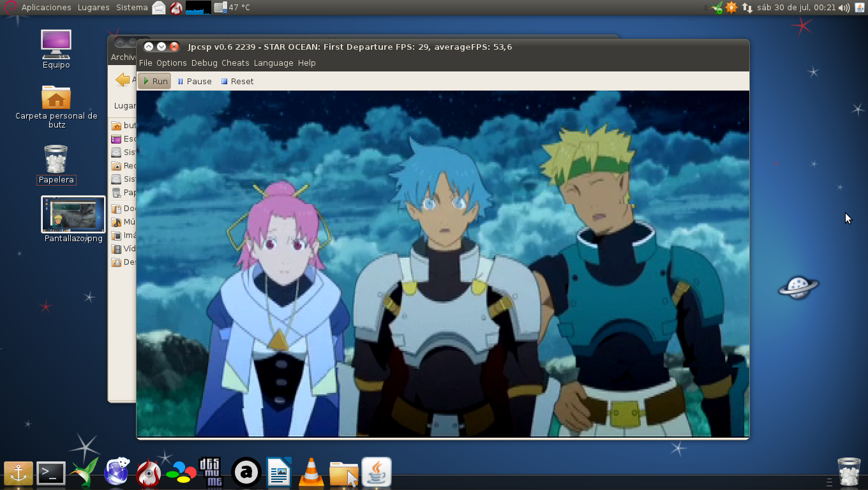Click the Java Jpcsp icon in the dock
This screenshot has width=868, height=490.
click(x=377, y=473)
